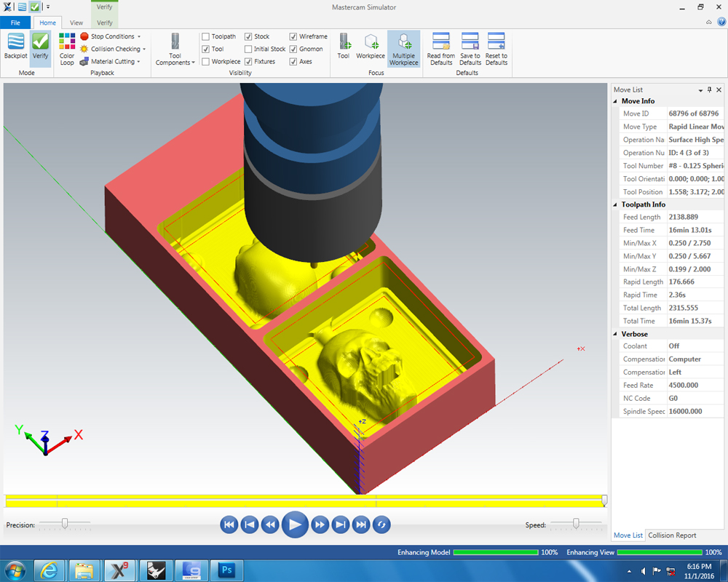Open File Explorer from taskbar
Image resolution: width=728 pixels, height=582 pixels.
tap(84, 570)
